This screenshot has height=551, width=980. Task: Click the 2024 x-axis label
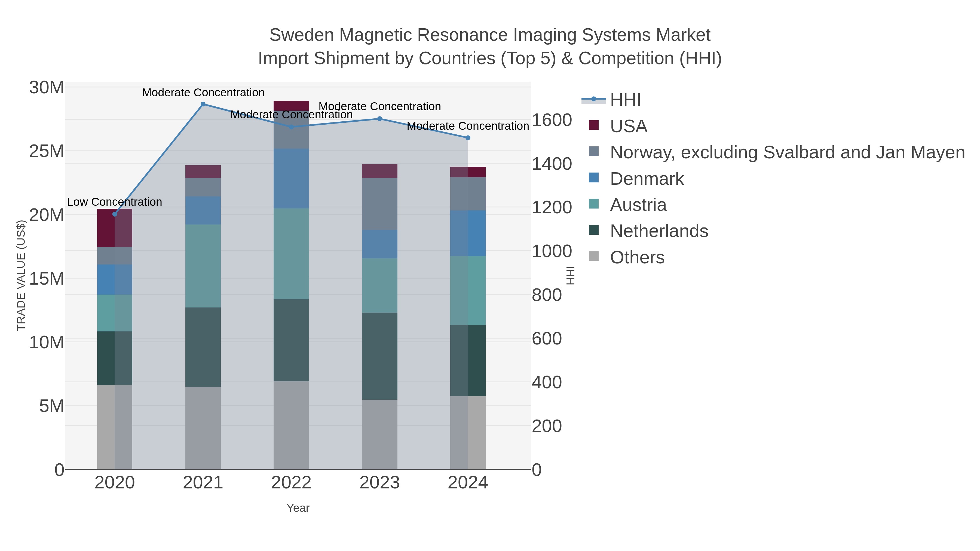coord(468,483)
